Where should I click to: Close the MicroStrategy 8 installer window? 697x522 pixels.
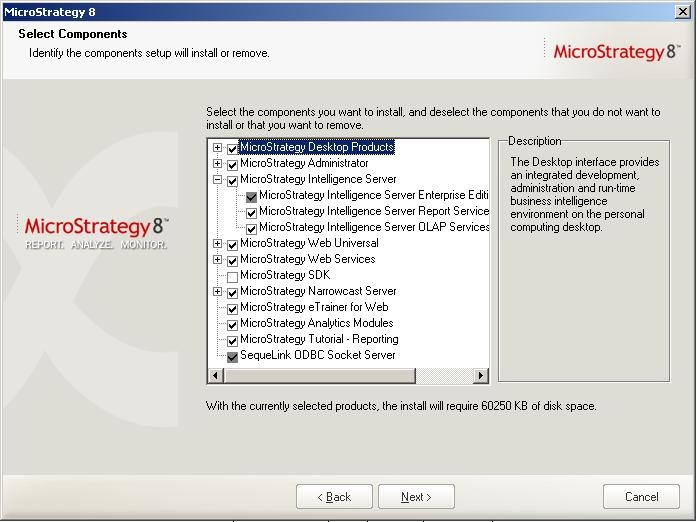(x=683, y=10)
